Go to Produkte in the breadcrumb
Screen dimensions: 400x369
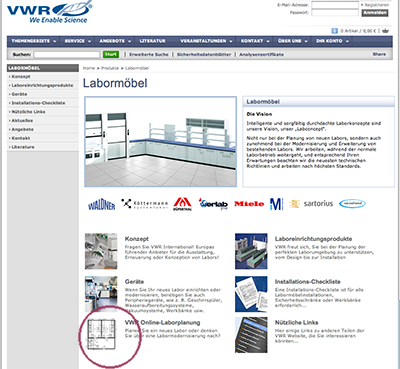pos(110,68)
